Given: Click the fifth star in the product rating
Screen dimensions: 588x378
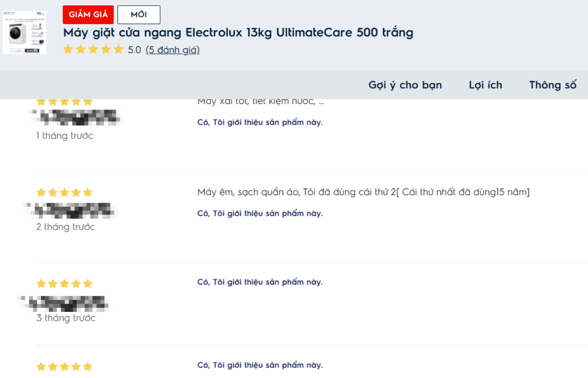Looking at the screenshot, I should 118,49.
